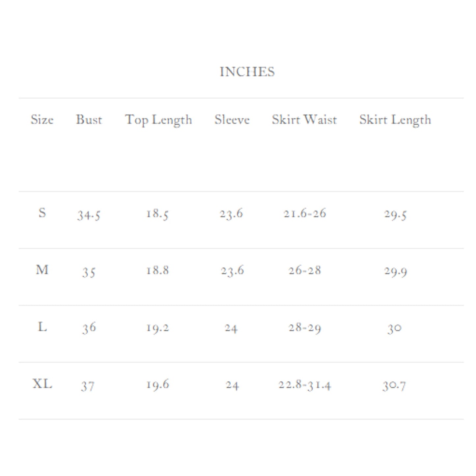Click the Bust column header
This screenshot has width=476, height=476.
tap(89, 120)
